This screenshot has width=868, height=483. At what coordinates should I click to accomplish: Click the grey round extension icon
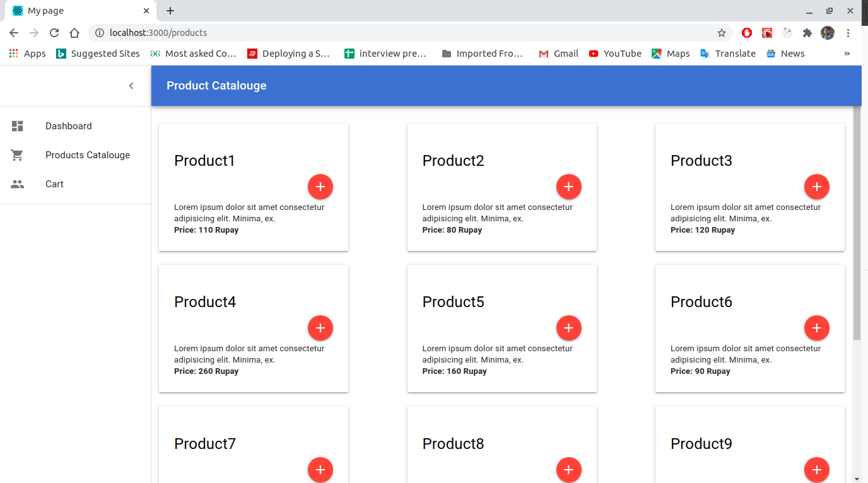787,33
